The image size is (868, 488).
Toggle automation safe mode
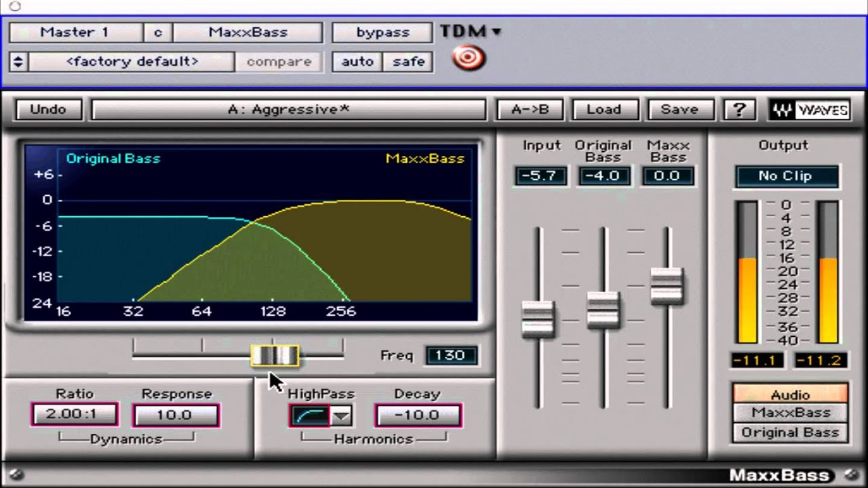408,62
